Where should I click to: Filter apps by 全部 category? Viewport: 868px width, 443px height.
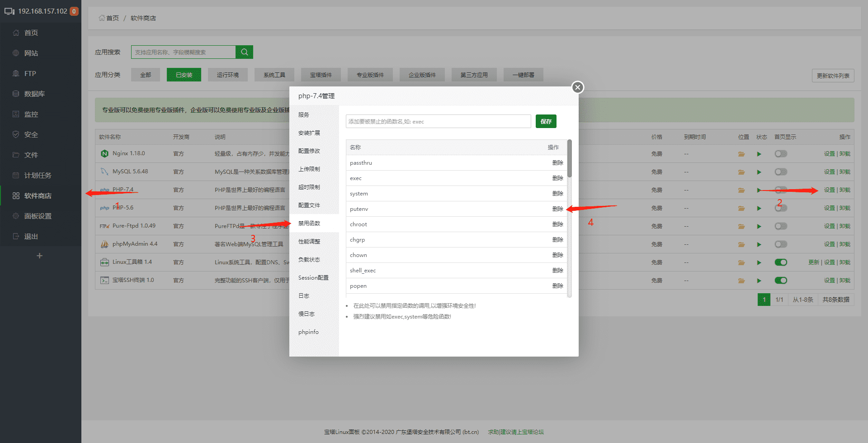pyautogui.click(x=146, y=75)
